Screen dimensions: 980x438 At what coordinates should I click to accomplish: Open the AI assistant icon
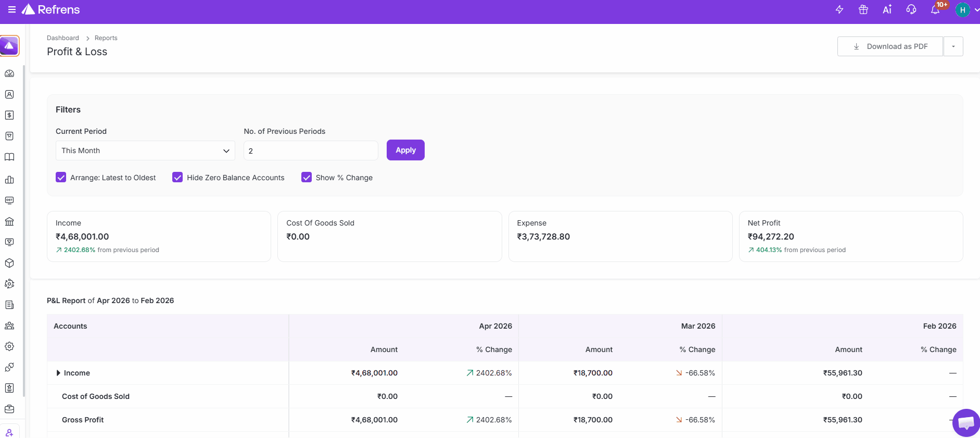(x=887, y=10)
